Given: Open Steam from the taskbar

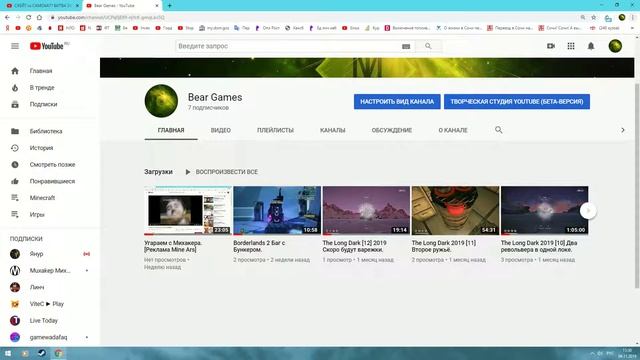Looking at the screenshot, I should point(42,353).
